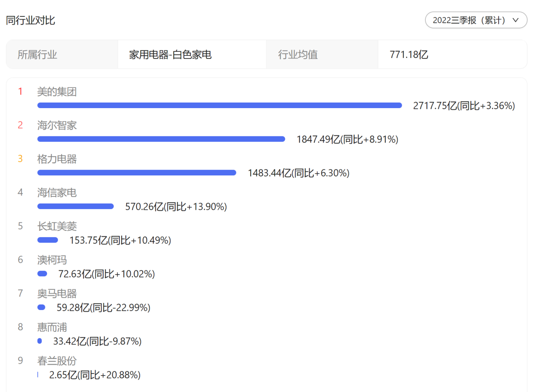Select 格力电器 in the ranking list
The width and height of the screenshot is (536, 392).
57,159
